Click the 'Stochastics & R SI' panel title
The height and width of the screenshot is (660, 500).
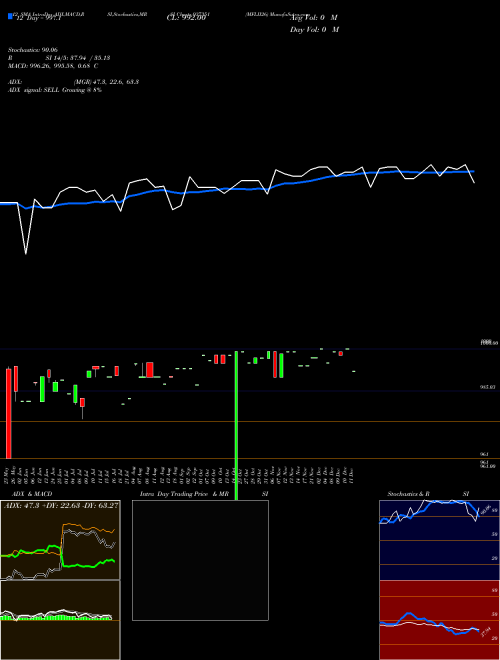pyautogui.click(x=428, y=494)
